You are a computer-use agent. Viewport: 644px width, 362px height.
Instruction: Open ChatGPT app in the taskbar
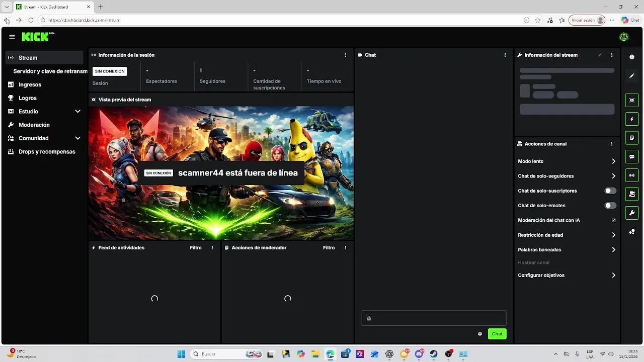389,354
